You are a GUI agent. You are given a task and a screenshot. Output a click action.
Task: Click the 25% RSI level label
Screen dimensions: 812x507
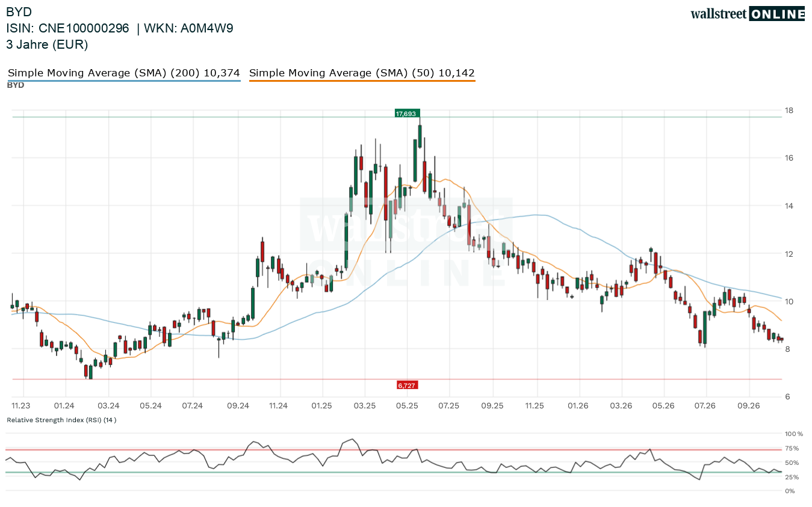(792, 477)
